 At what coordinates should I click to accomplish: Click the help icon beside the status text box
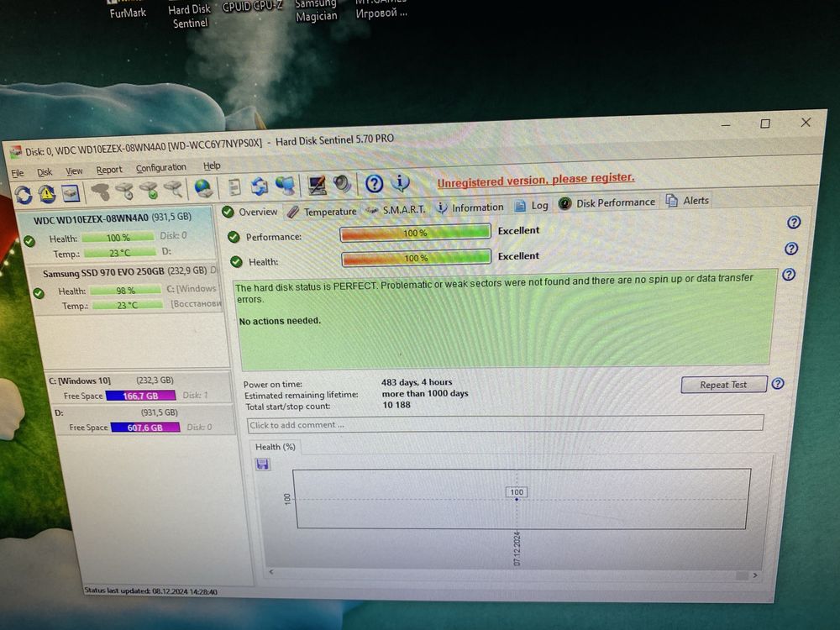(789, 275)
